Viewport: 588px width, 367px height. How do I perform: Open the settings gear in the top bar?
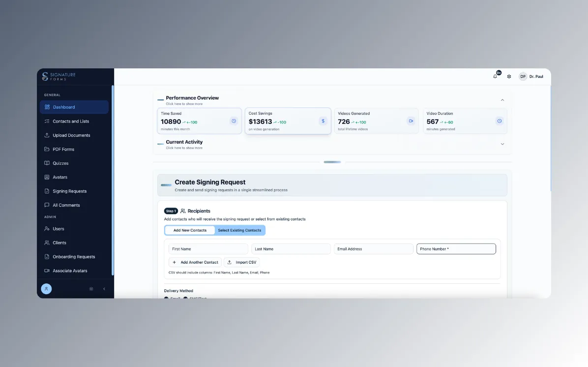[509, 76]
